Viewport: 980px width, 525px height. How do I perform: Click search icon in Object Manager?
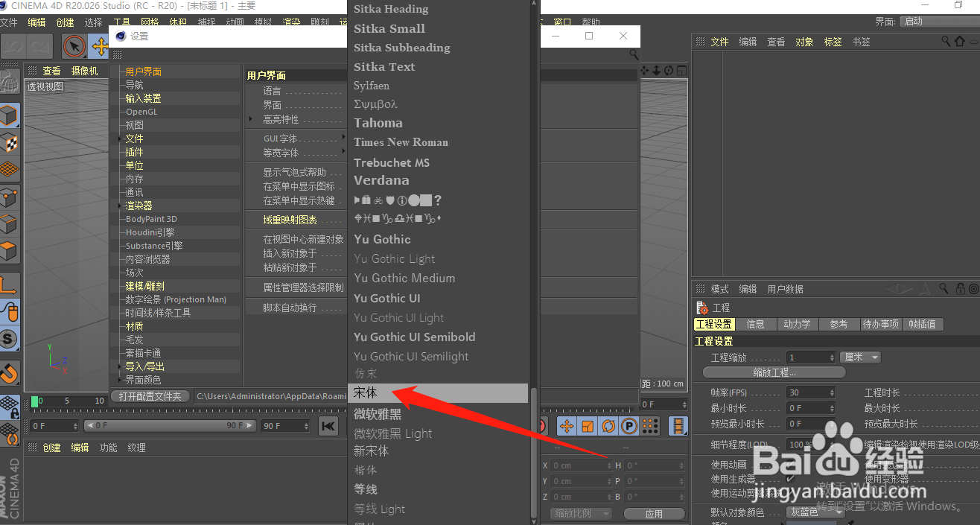point(946,42)
